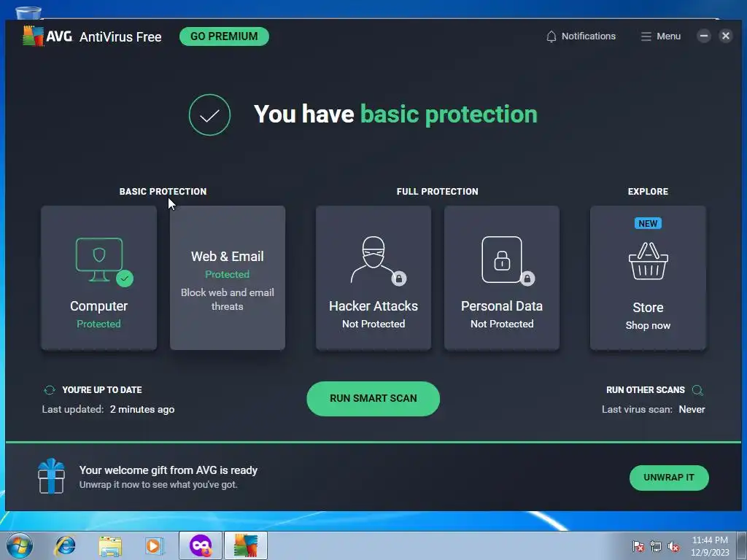Open the Computer protection monitor icon

pyautogui.click(x=99, y=260)
